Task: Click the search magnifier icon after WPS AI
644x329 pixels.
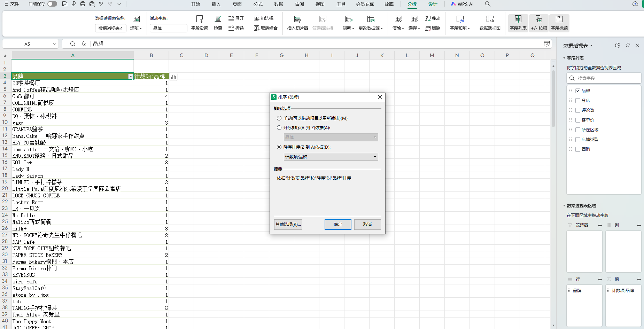Action: click(x=488, y=4)
